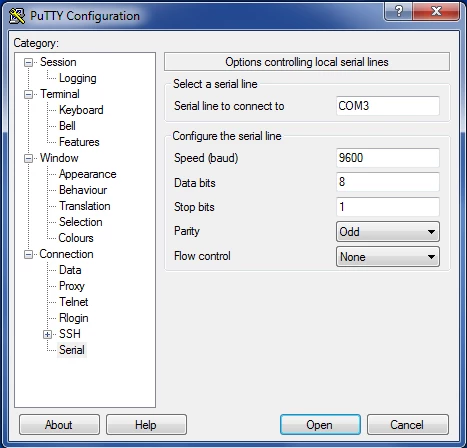Click the Data bits field
The width and height of the screenshot is (467, 448).
click(388, 182)
